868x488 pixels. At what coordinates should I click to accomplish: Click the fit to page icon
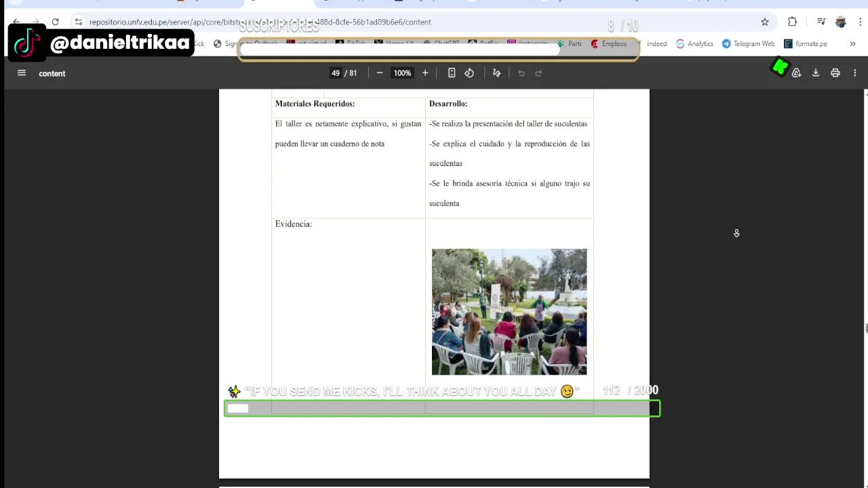[452, 73]
